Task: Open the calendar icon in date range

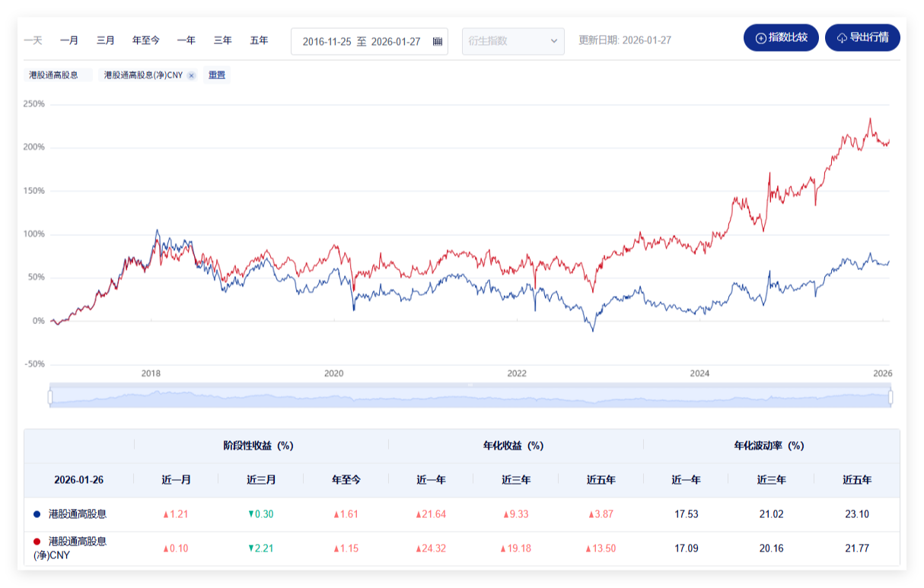Action: click(x=437, y=42)
